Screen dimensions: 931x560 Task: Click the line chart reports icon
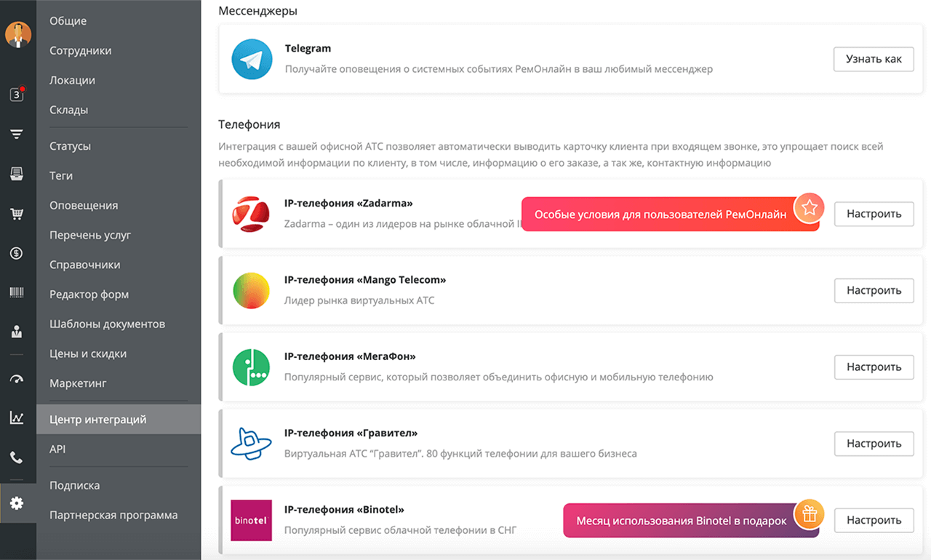[17, 417]
